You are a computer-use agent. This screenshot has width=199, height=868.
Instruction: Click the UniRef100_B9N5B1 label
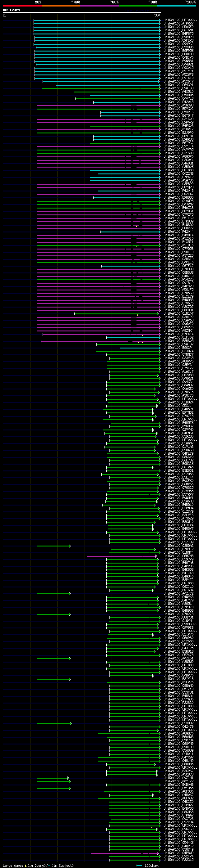click(x=179, y=61)
